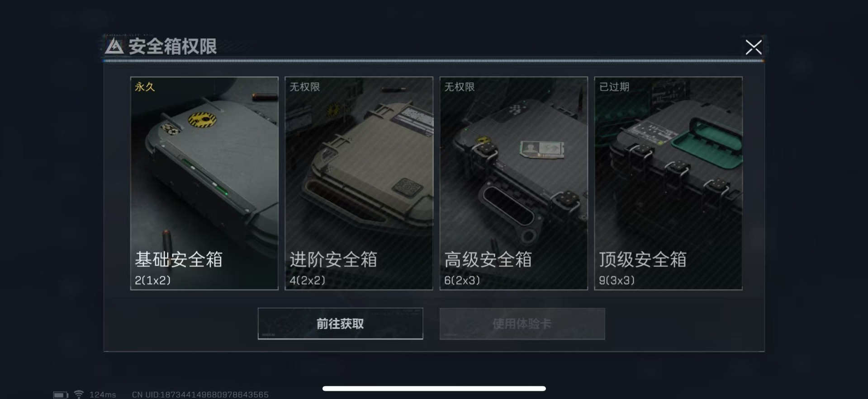The height and width of the screenshot is (399, 868).
Task: Click the battery status icon
Action: point(61,395)
